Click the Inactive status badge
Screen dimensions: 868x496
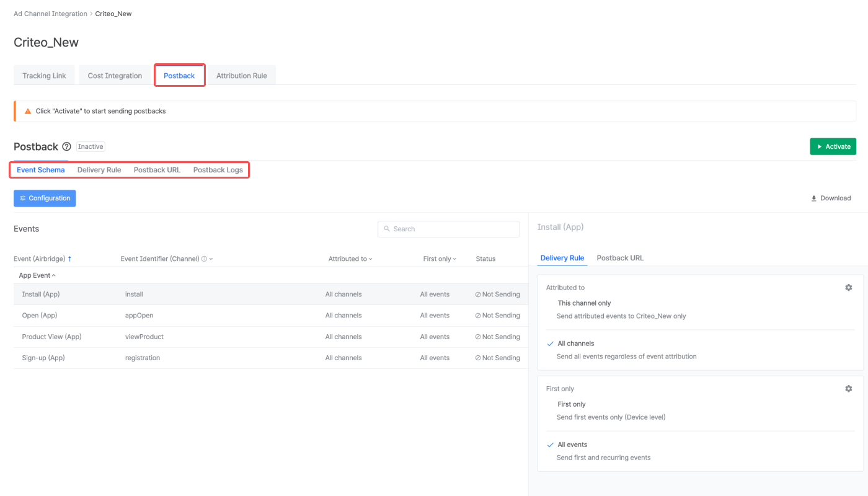coord(91,147)
